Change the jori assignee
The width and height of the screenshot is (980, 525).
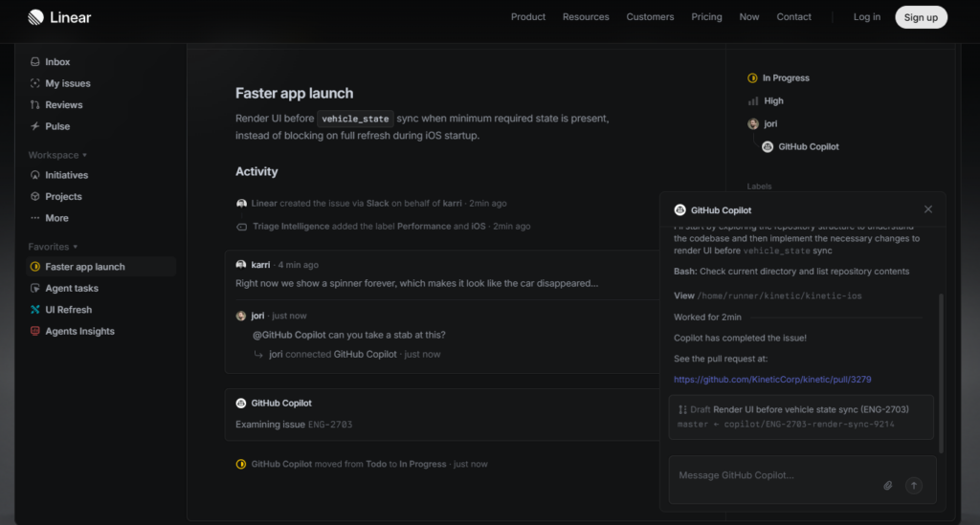coord(763,123)
